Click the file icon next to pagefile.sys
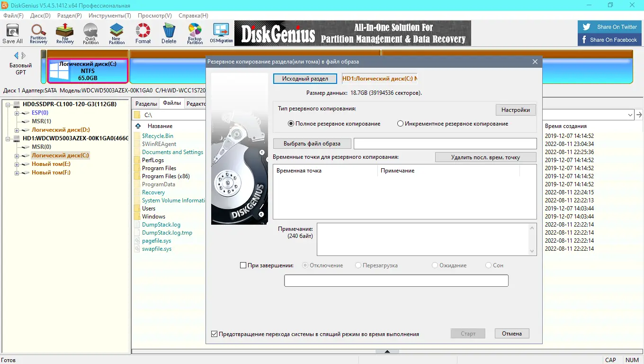This screenshot has width=644, height=364. coord(137,241)
